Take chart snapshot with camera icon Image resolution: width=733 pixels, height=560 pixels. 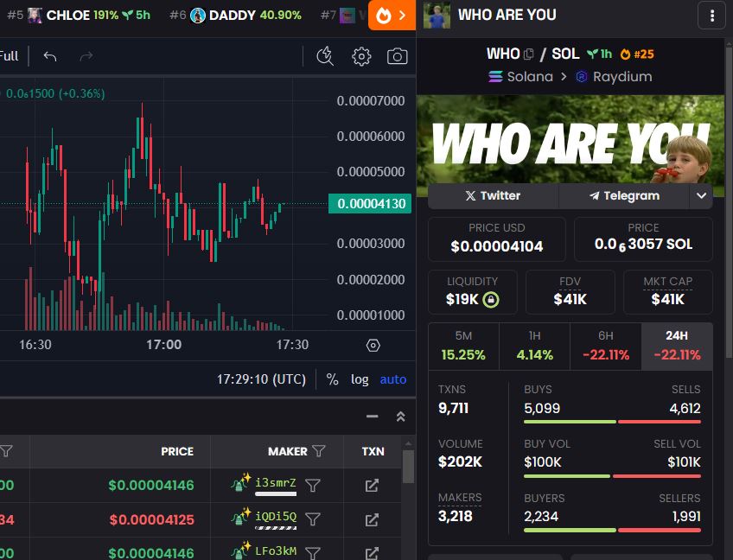398,56
